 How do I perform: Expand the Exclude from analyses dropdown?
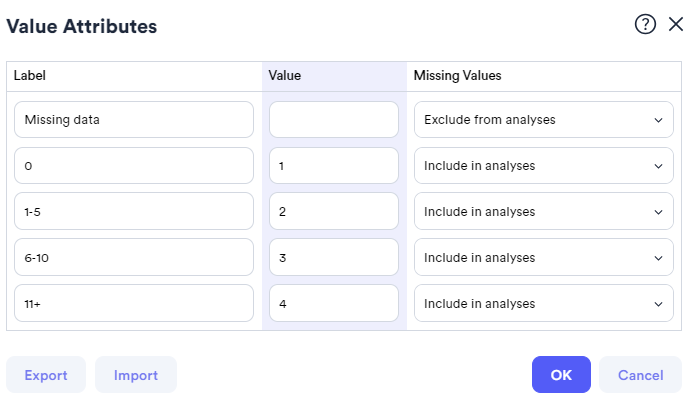(543, 119)
